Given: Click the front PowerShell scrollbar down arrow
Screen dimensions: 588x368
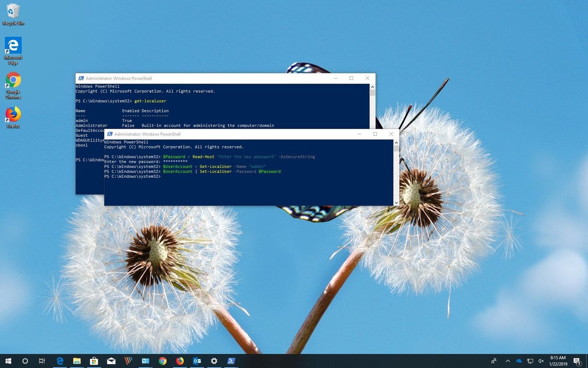Looking at the screenshot, I should tap(396, 203).
